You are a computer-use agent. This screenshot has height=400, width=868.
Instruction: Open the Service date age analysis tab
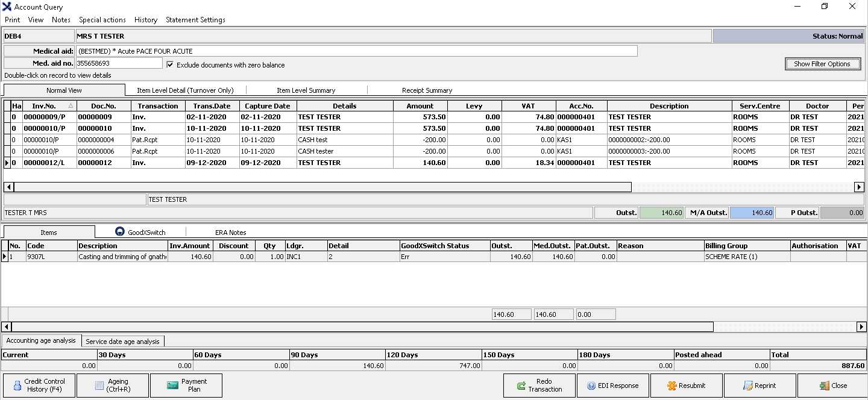(x=122, y=341)
